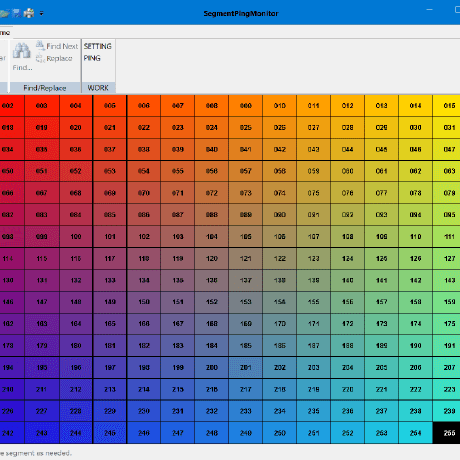Click segment cell 141
The height and width of the screenshot is (460, 460).
pyautogui.click(x=381, y=280)
